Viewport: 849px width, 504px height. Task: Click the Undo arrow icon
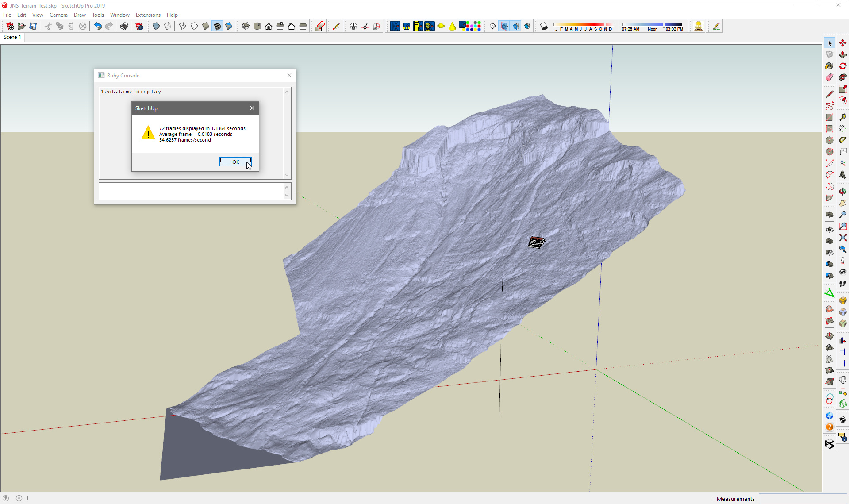tap(98, 27)
